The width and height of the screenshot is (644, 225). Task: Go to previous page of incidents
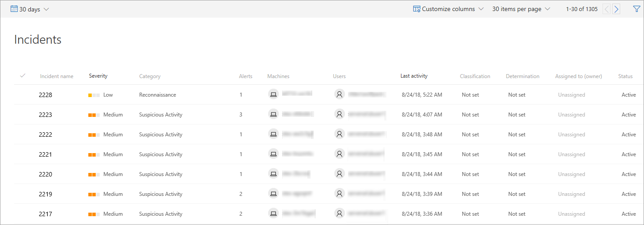click(607, 9)
